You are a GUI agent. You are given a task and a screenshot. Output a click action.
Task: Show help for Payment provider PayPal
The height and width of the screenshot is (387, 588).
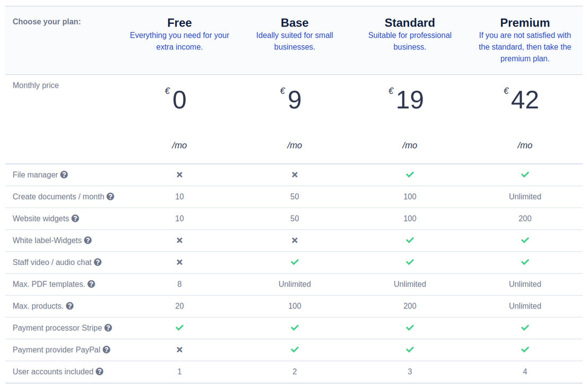point(107,349)
